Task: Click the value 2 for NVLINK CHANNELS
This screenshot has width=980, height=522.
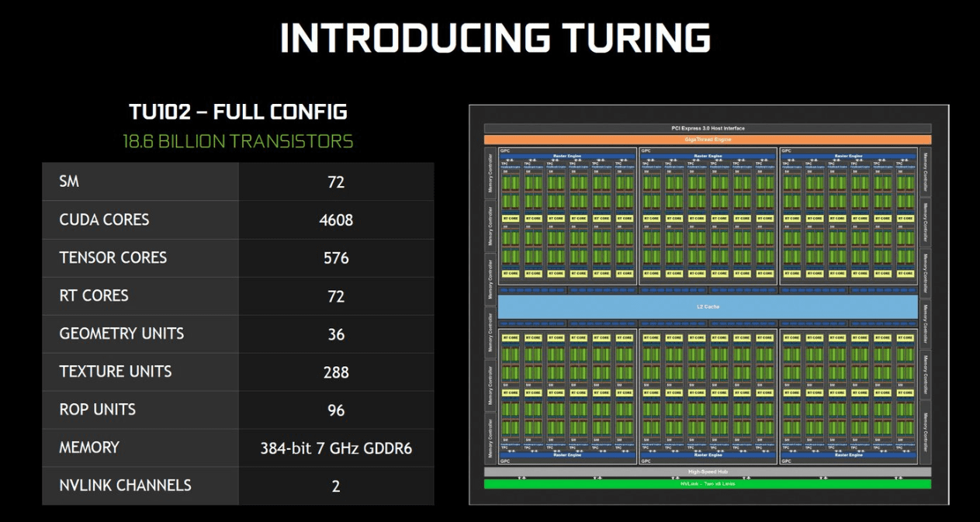Action: 336,486
